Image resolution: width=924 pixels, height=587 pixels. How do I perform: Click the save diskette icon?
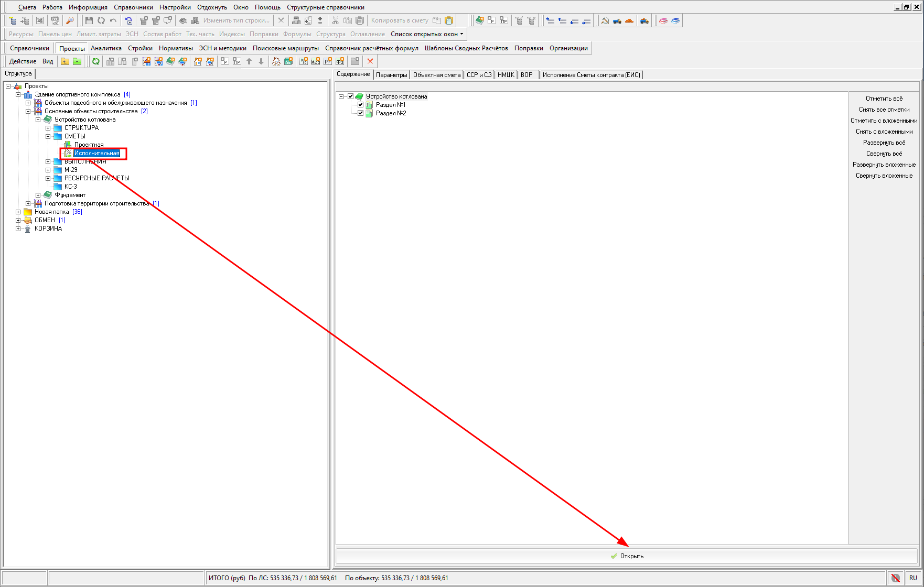point(89,20)
